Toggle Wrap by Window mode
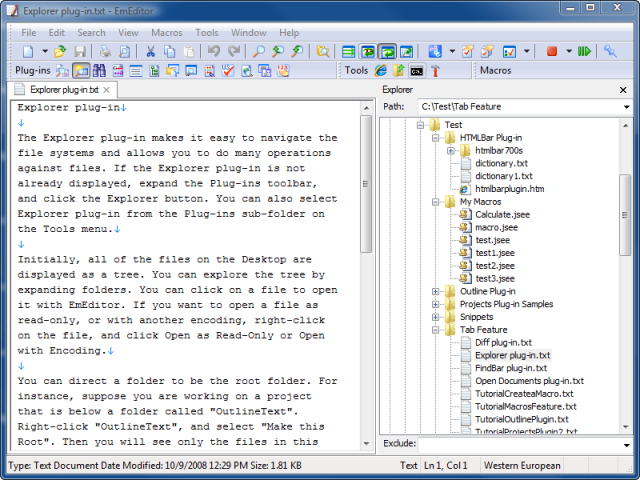The width and height of the screenshot is (640, 480). [x=387, y=51]
